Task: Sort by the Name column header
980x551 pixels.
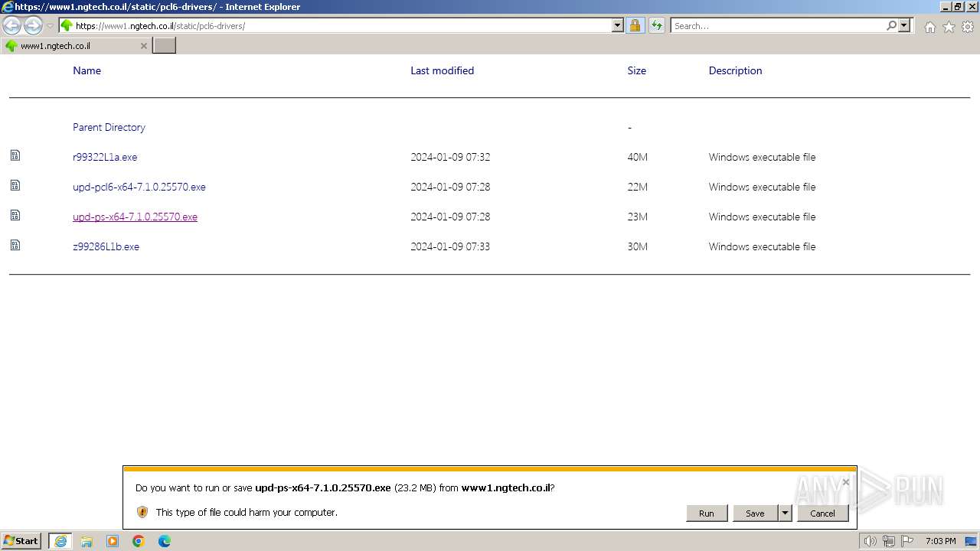Action: (x=87, y=70)
